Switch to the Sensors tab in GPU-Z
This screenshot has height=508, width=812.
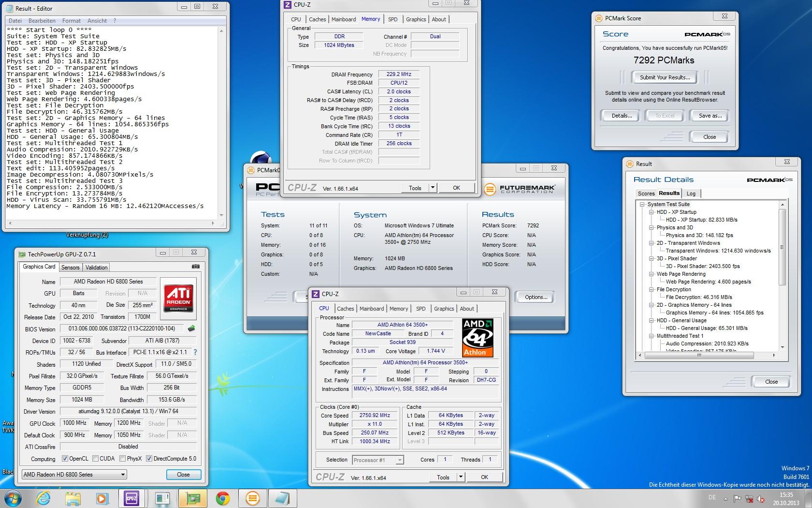click(70, 268)
